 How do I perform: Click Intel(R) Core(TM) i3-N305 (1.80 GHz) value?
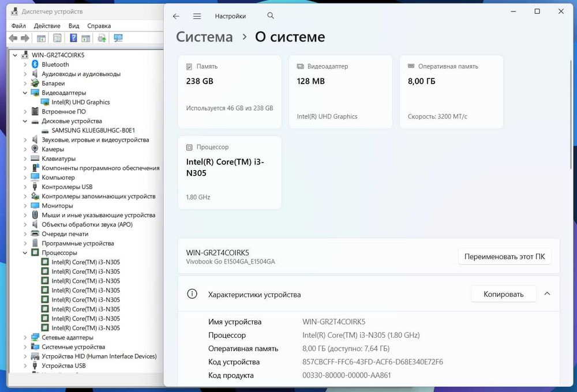(361, 335)
